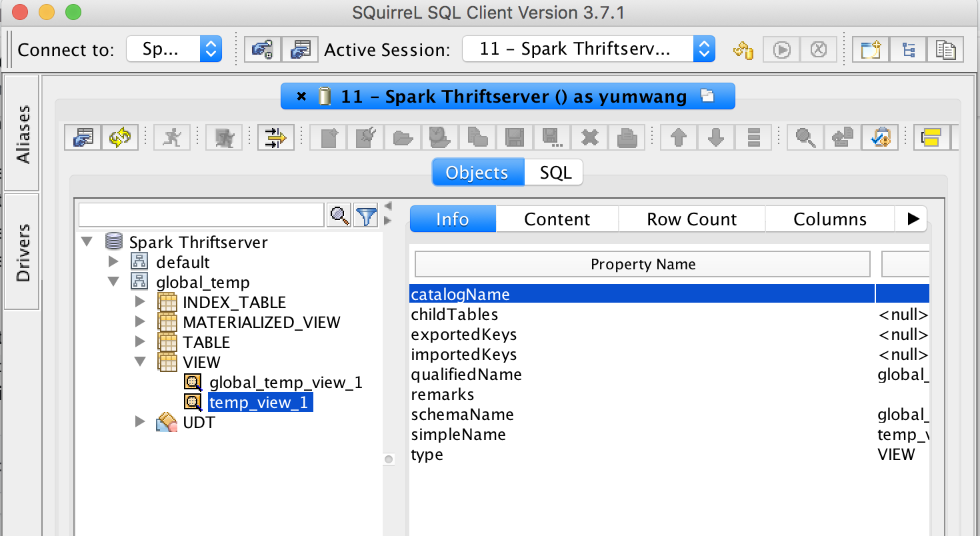
Task: Open the Content tab
Action: pyautogui.click(x=557, y=219)
